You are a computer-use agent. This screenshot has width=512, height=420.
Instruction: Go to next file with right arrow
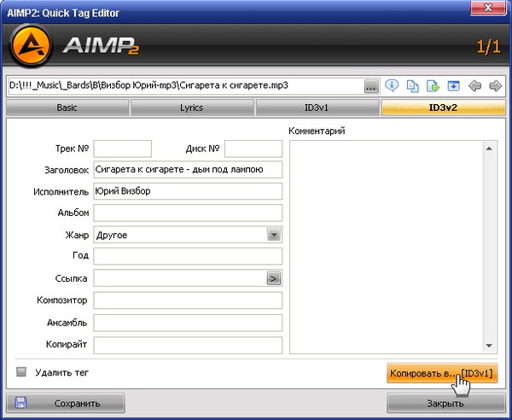point(495,86)
